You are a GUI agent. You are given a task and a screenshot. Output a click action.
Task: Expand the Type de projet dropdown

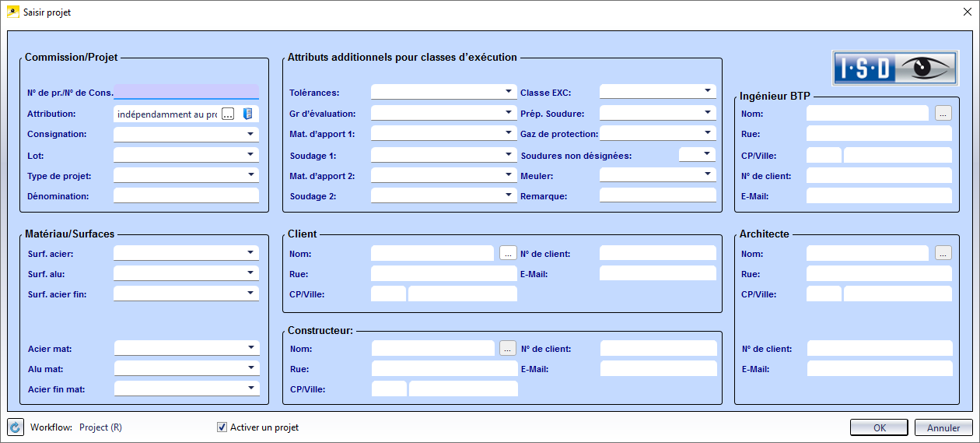(x=250, y=174)
